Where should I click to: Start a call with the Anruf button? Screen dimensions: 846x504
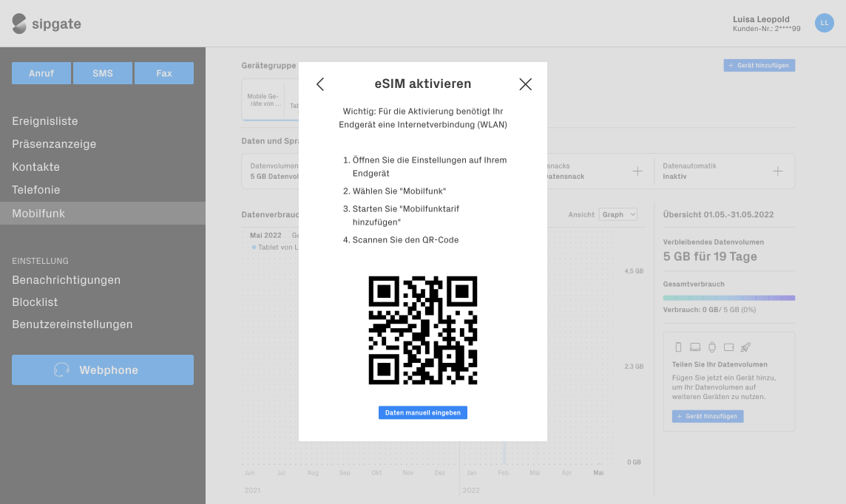41,73
